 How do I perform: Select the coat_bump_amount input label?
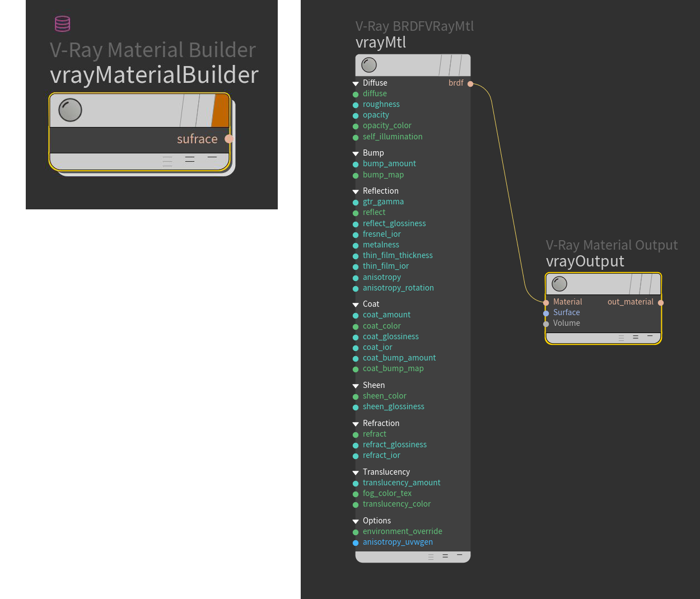tap(399, 358)
